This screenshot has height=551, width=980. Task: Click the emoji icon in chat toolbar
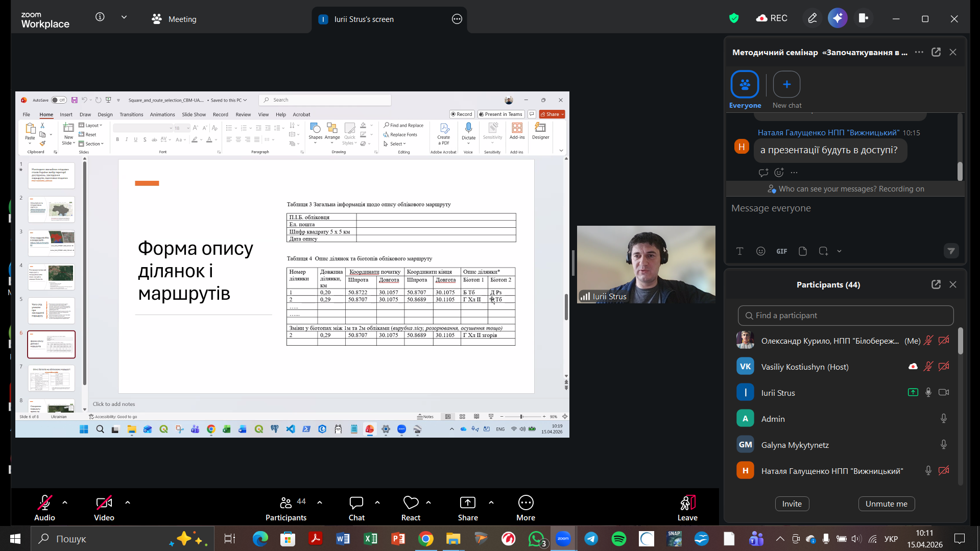(x=760, y=251)
